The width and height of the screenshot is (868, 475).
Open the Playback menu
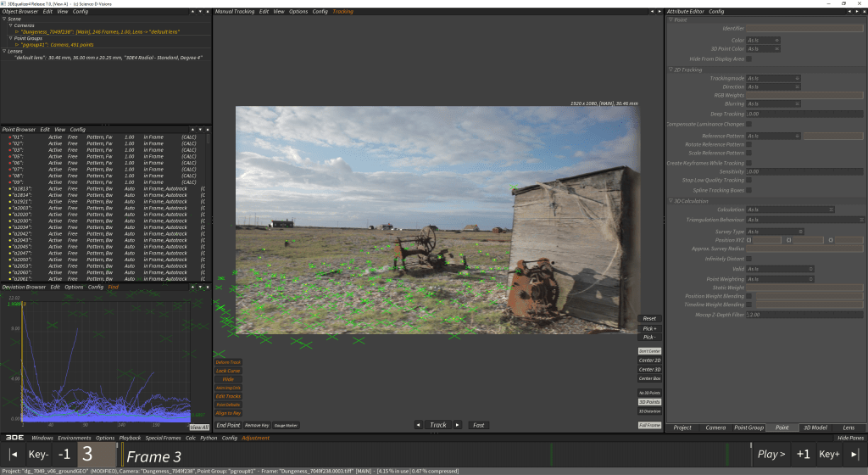tap(130, 438)
